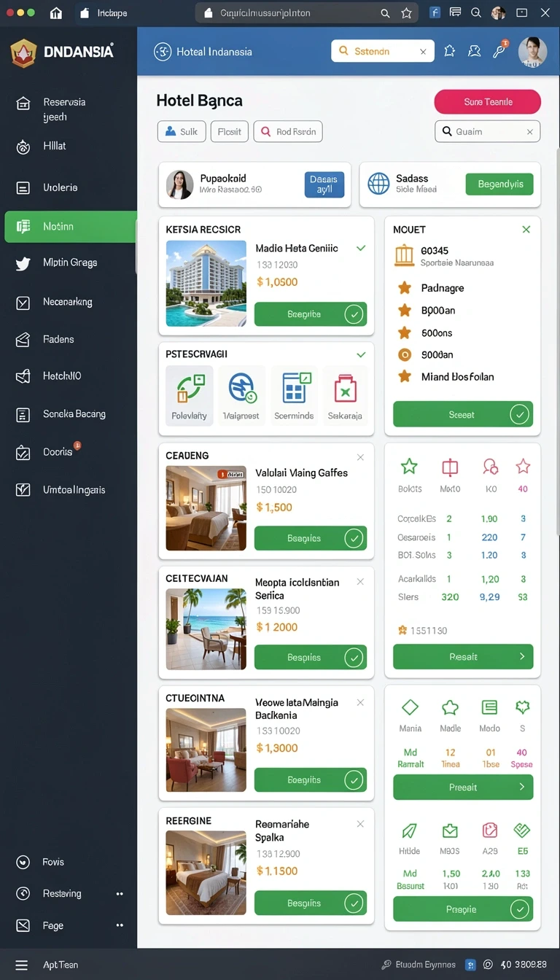Toggle the Madie Heta Geniiic checkmark
Screen dimensions: 560x980
(361, 249)
